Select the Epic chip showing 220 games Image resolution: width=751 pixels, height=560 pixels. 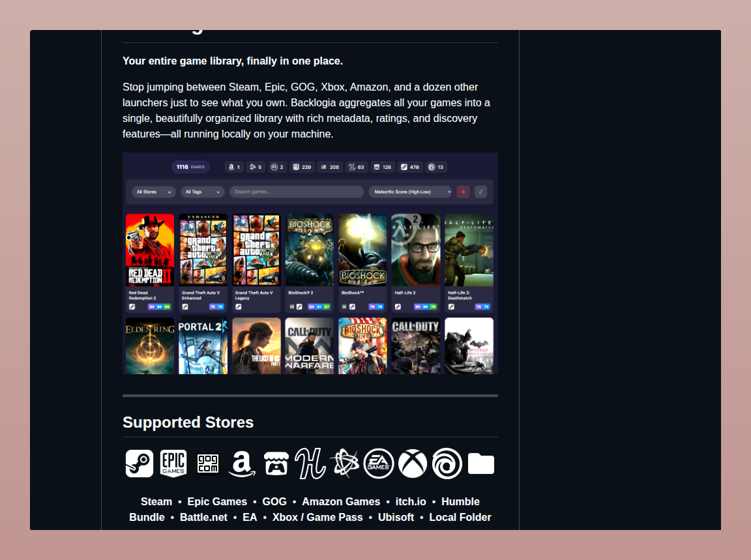coord(302,167)
